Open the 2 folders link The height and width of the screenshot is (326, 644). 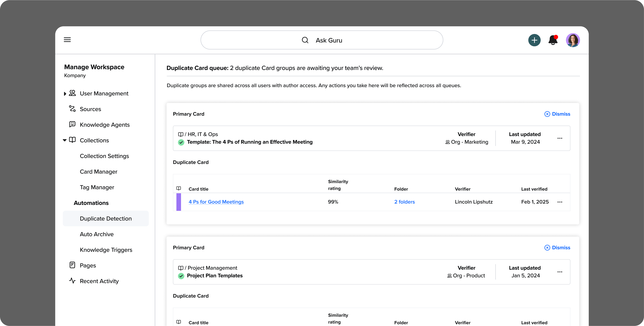[x=404, y=202]
